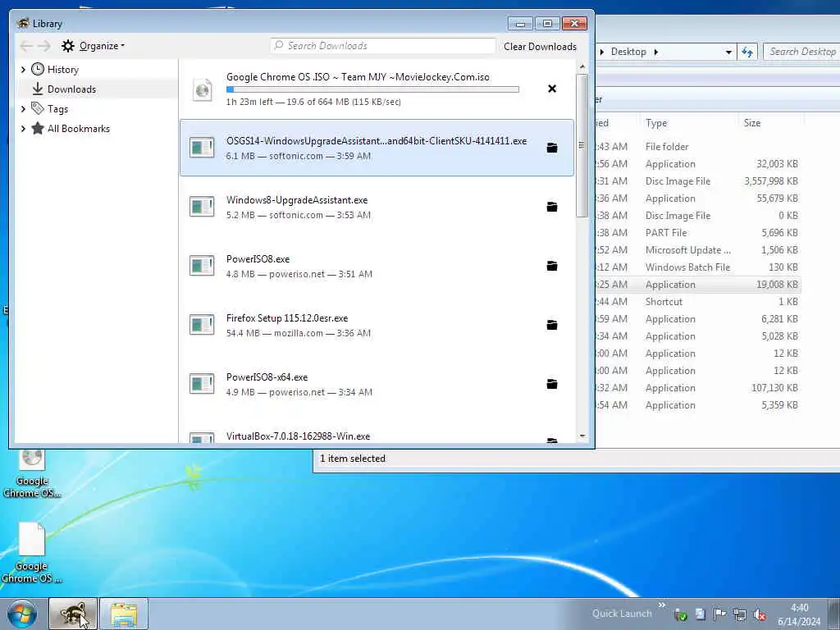Select the 107,130 KB Application row
Image resolution: width=840 pixels, height=630 pixels.
699,388
